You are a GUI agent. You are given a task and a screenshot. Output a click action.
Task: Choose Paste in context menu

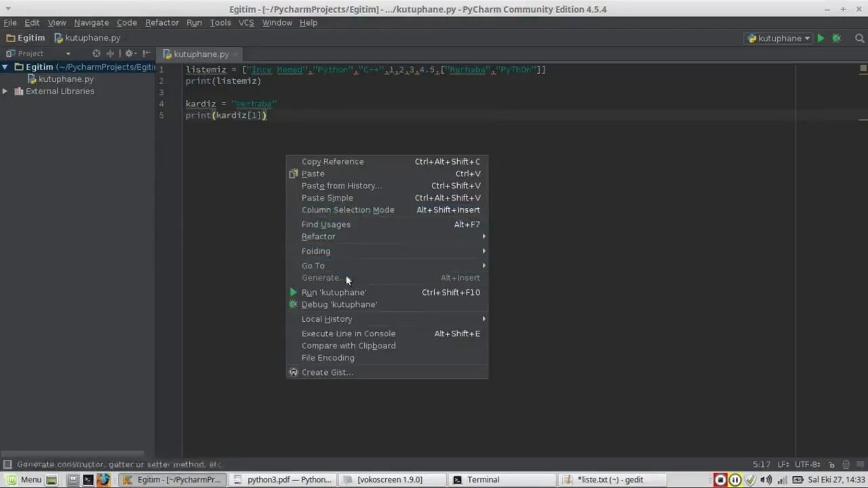pos(387,174)
